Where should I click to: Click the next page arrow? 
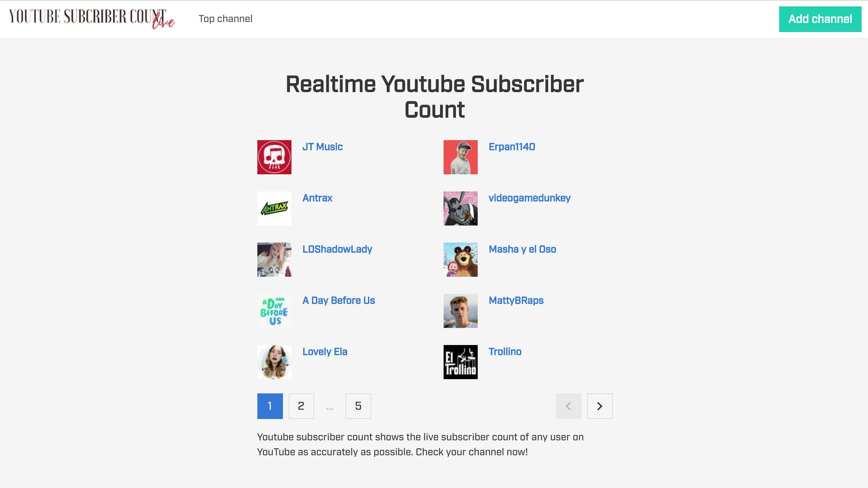[600, 406]
